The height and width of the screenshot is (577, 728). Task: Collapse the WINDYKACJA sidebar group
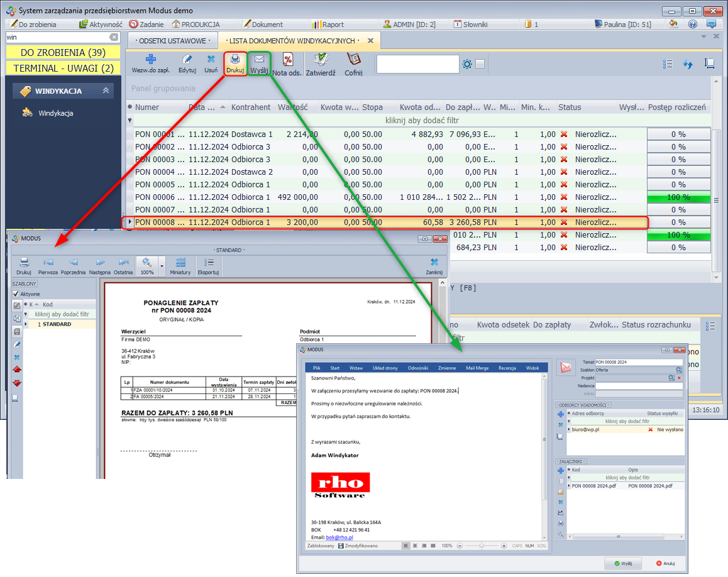pos(106,91)
